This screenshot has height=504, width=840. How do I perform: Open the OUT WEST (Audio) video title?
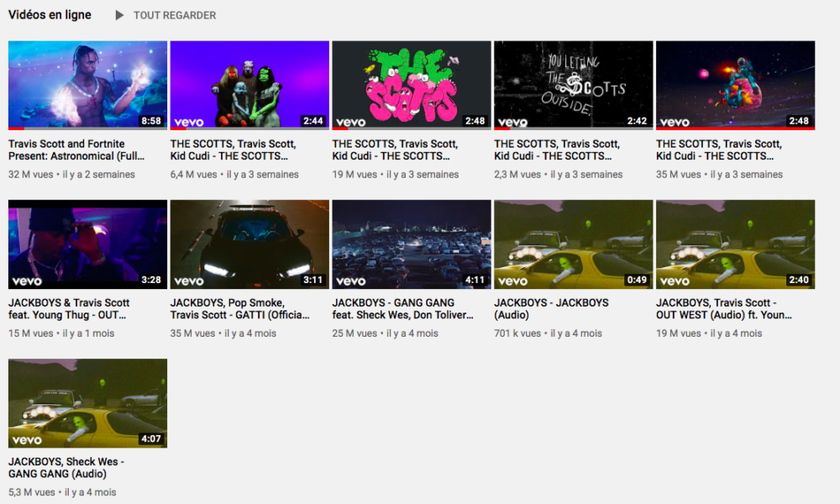coord(723,308)
